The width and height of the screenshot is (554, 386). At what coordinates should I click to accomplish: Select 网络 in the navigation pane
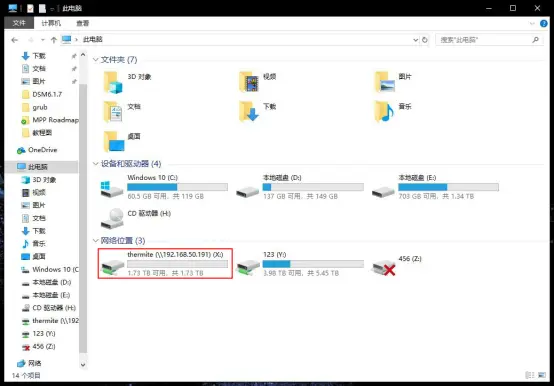(29, 363)
